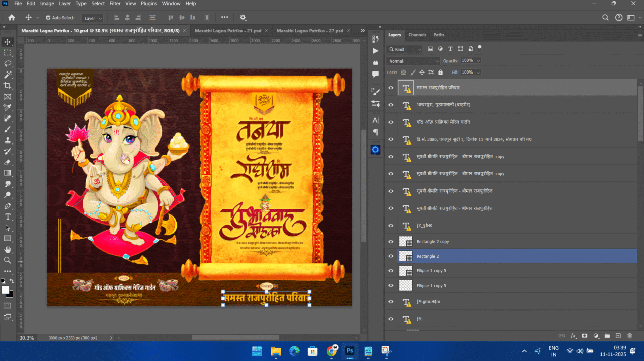Pick the Type tool
The image size is (644, 361).
click(7, 216)
